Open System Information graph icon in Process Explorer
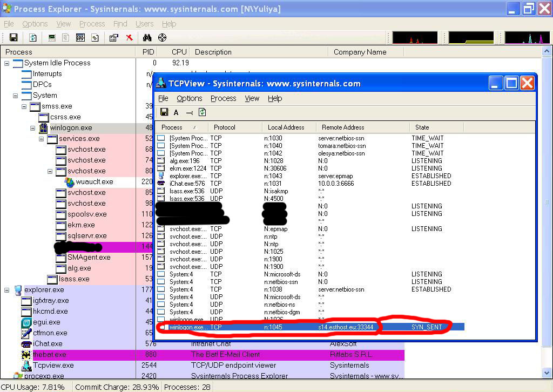This screenshot has width=553, height=392. (x=52, y=37)
